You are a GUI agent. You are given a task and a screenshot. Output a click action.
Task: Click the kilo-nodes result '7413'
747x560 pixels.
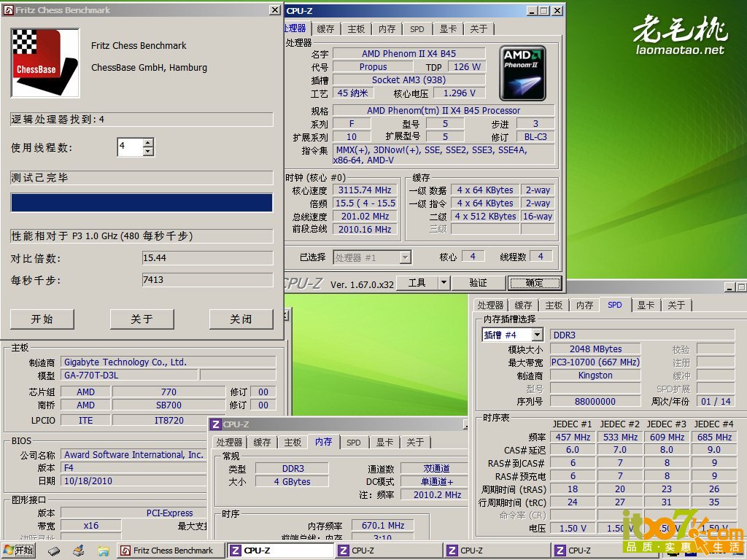[207, 280]
